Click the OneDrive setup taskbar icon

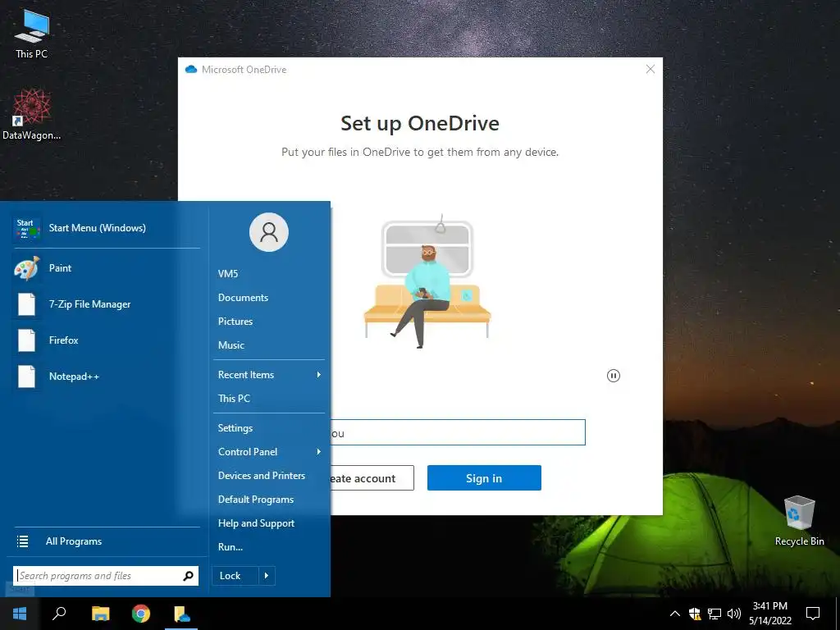click(181, 614)
